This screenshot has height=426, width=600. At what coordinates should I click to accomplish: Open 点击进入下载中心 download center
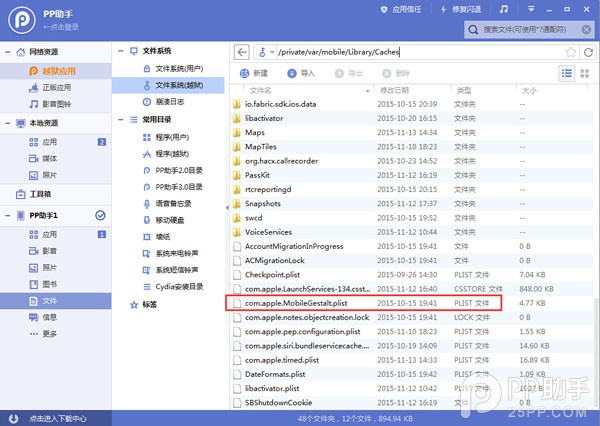[x=58, y=419]
